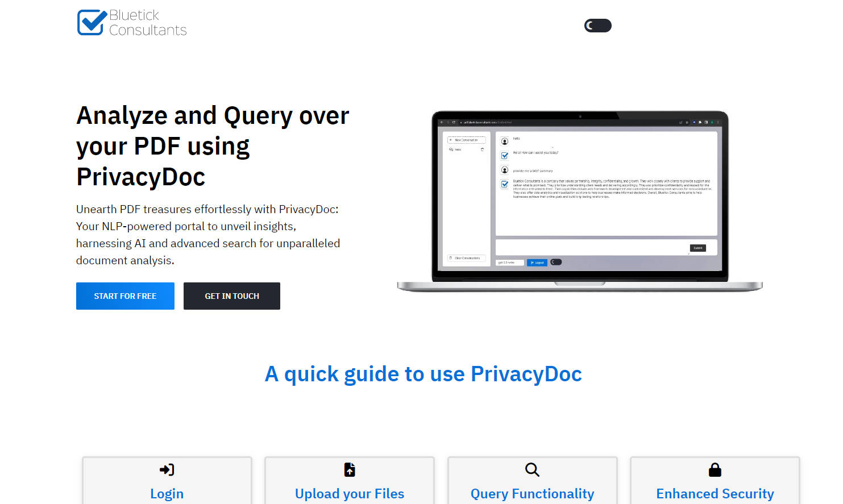Open the gpt-3.5-turbo model selector
The height and width of the screenshot is (504, 843).
510,262
